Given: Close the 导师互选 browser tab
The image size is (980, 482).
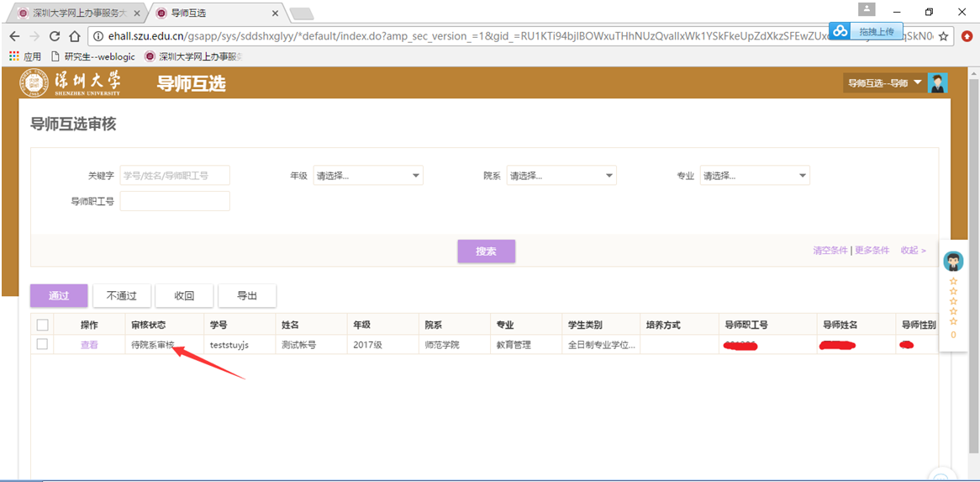Looking at the screenshot, I should pyautogui.click(x=275, y=13).
